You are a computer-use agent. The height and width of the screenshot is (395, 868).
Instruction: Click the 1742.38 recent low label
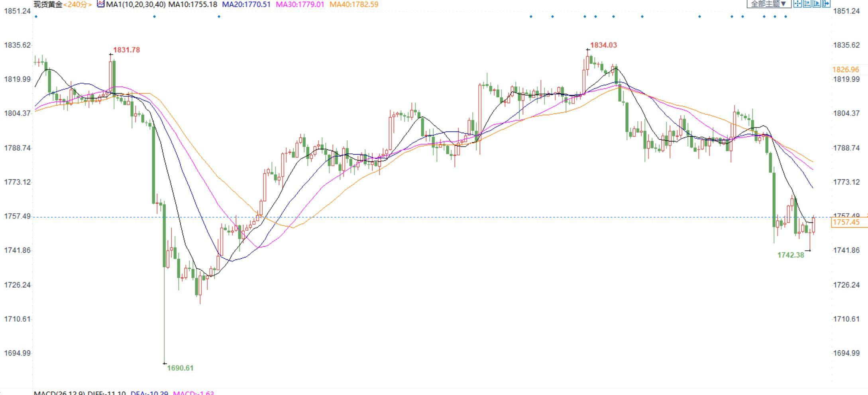click(x=791, y=255)
